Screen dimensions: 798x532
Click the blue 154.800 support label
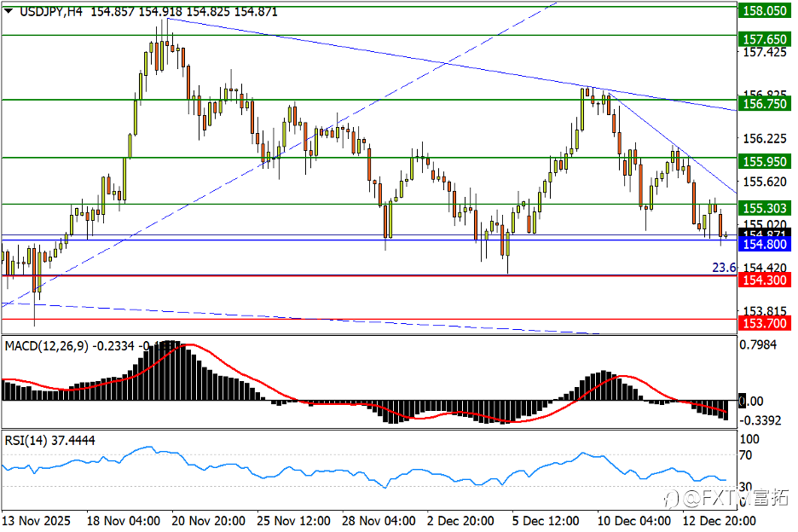click(x=765, y=245)
